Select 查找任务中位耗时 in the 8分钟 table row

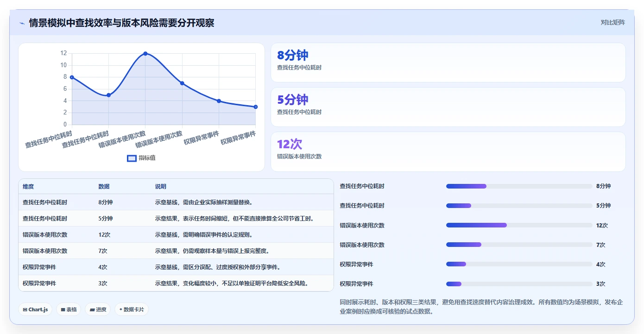click(45, 202)
